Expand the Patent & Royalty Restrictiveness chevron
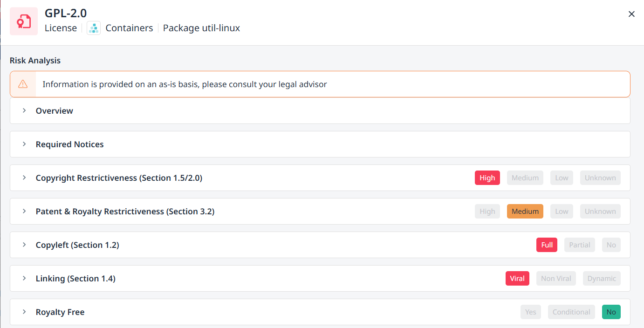The height and width of the screenshot is (328, 644). [24, 212]
